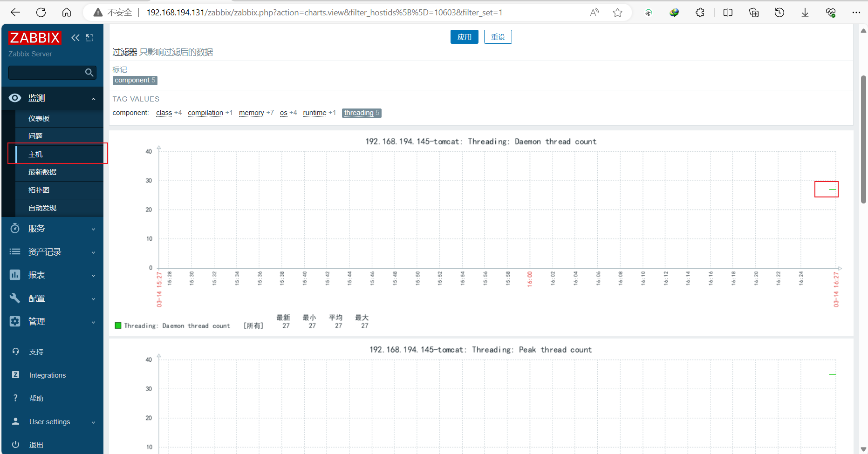Image resolution: width=868 pixels, height=454 pixels.
Task: Open browser collections icon
Action: (x=754, y=13)
